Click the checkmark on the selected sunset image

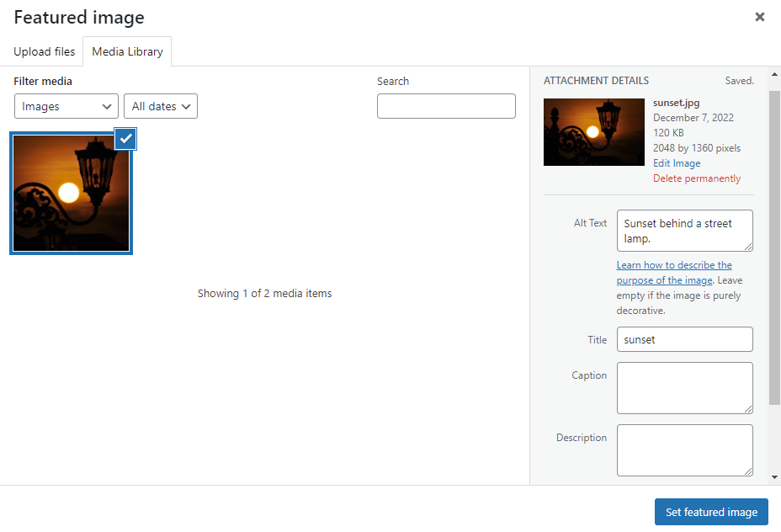click(125, 139)
